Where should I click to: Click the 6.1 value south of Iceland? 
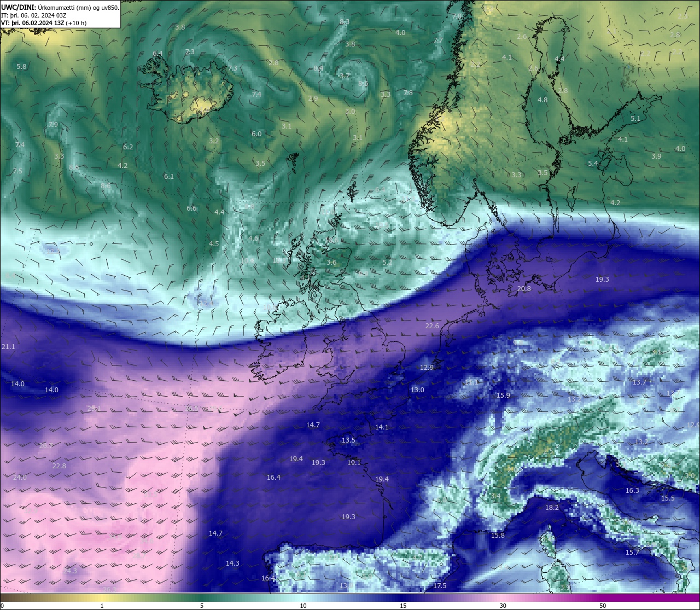(169, 176)
